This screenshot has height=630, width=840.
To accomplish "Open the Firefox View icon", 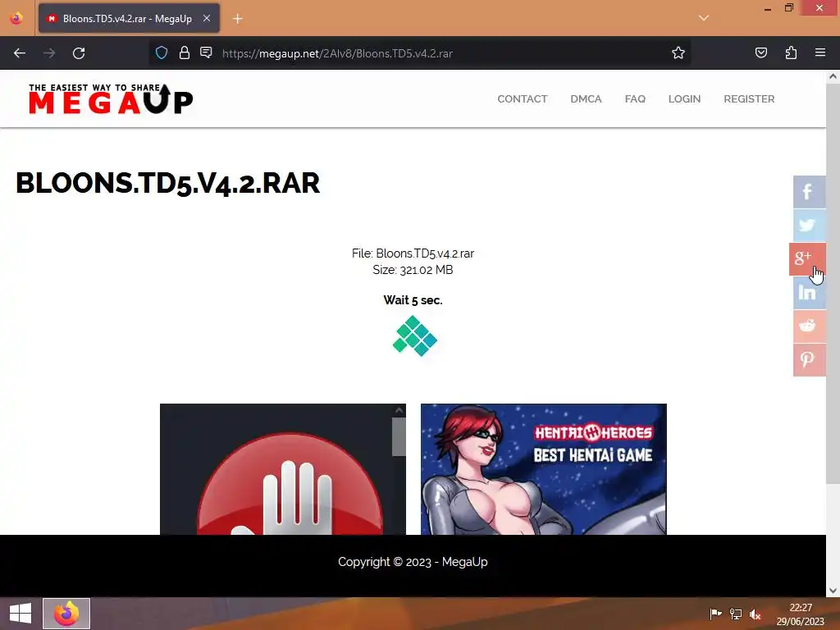I will tap(16, 18).
